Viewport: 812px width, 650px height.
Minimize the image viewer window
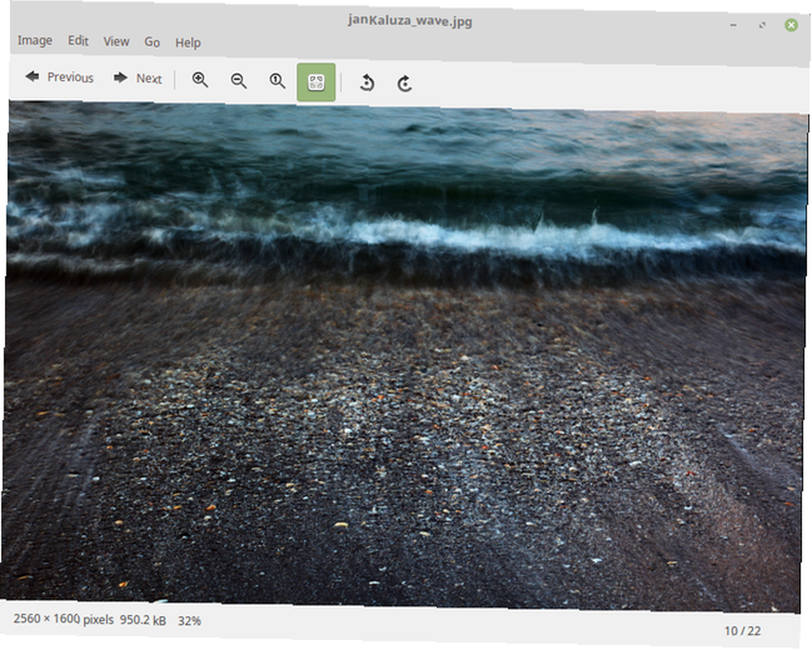733,24
